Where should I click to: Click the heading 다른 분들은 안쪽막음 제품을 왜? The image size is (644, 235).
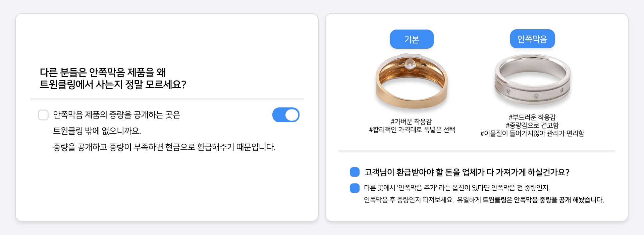103,72
